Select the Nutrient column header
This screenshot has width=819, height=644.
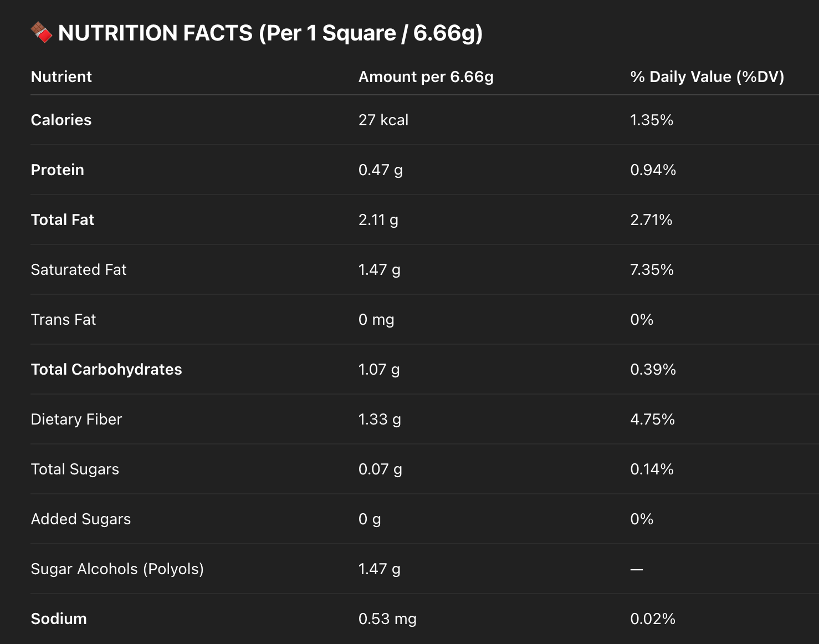point(62,76)
